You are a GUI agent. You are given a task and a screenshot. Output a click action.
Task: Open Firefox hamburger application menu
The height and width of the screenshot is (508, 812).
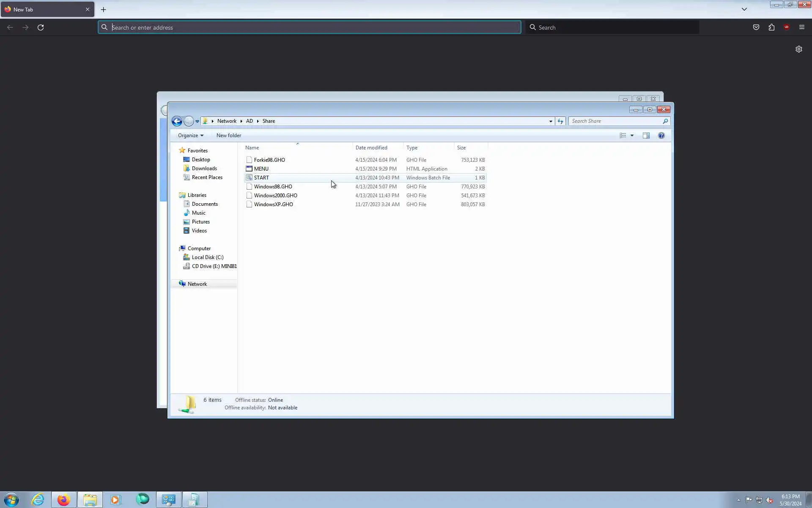[x=801, y=28]
